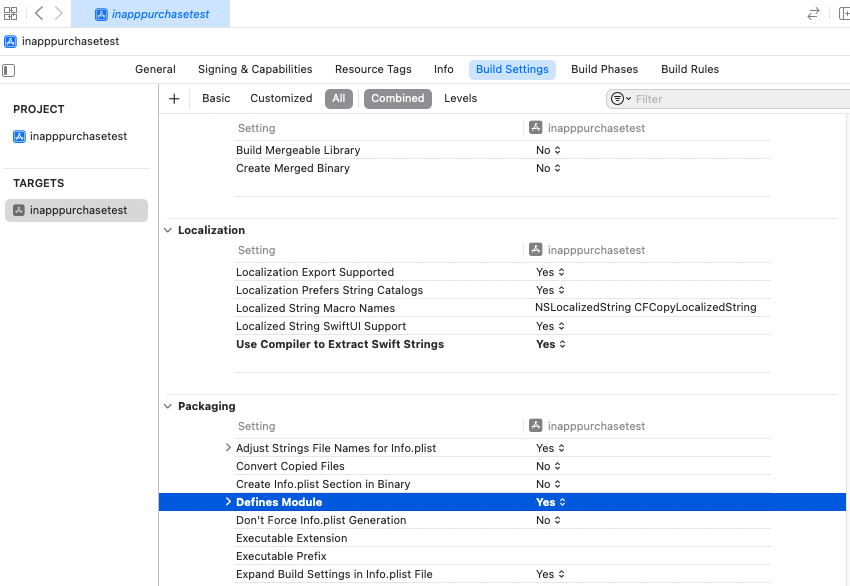Open the Defines Module Yes dropdown

550,502
